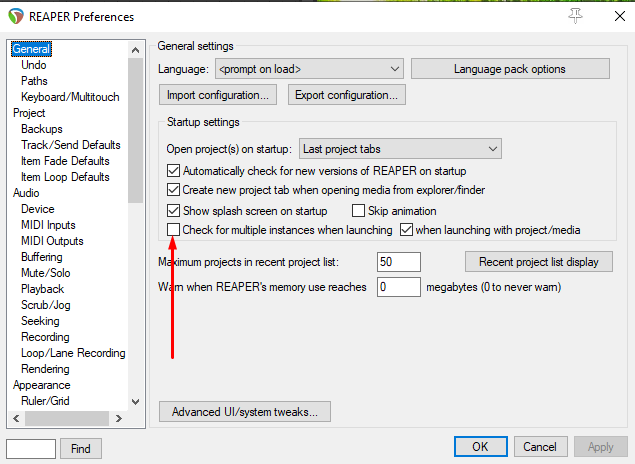Click the tree horizontal scrollbar thumb
The height and width of the screenshot is (464, 635).
pyautogui.click(x=67, y=418)
